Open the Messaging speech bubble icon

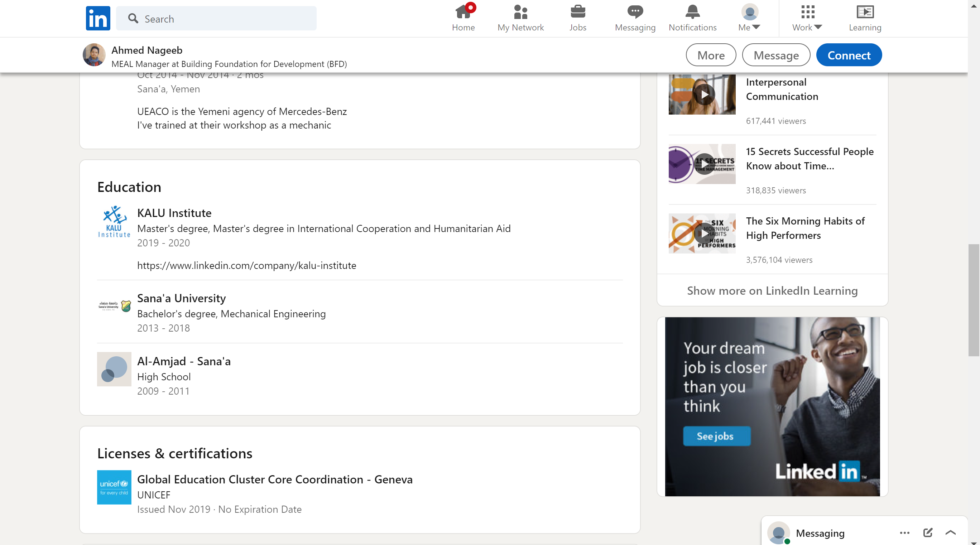[x=635, y=12]
